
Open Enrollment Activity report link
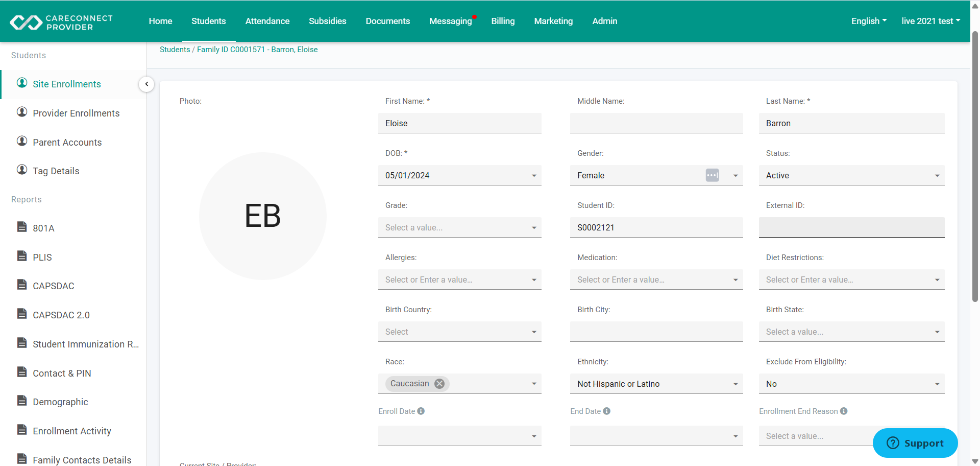(72, 431)
